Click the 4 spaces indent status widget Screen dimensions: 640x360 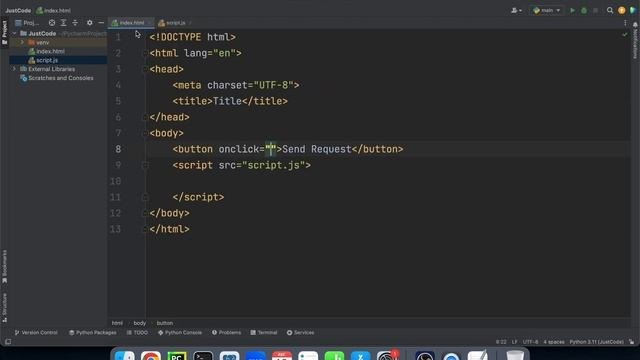pos(554,342)
